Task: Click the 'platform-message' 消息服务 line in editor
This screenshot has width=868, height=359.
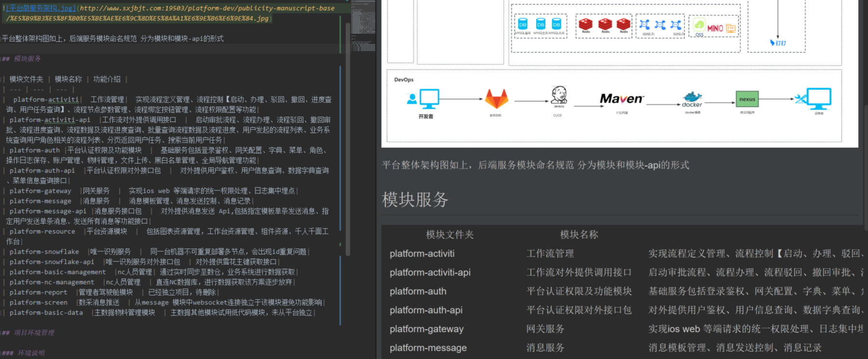Action: click(x=129, y=201)
